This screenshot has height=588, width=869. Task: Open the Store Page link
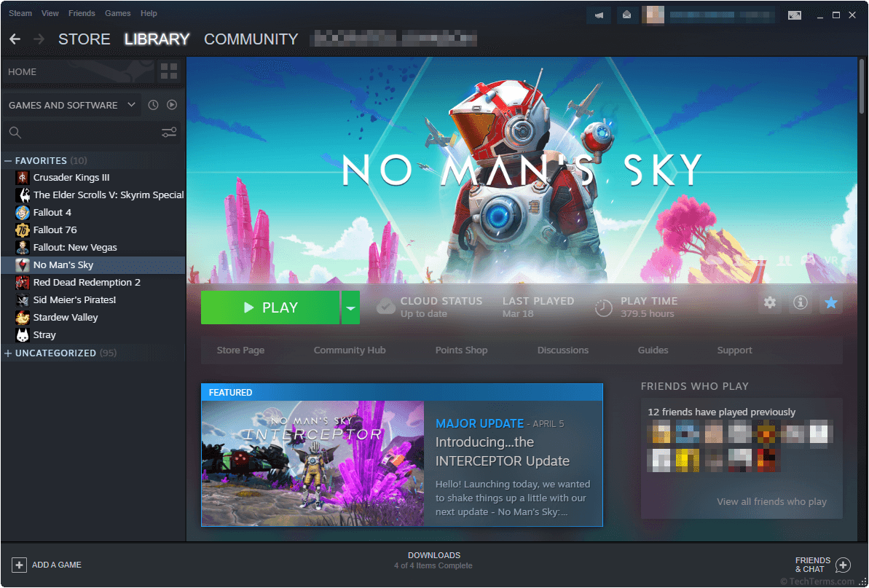(240, 350)
